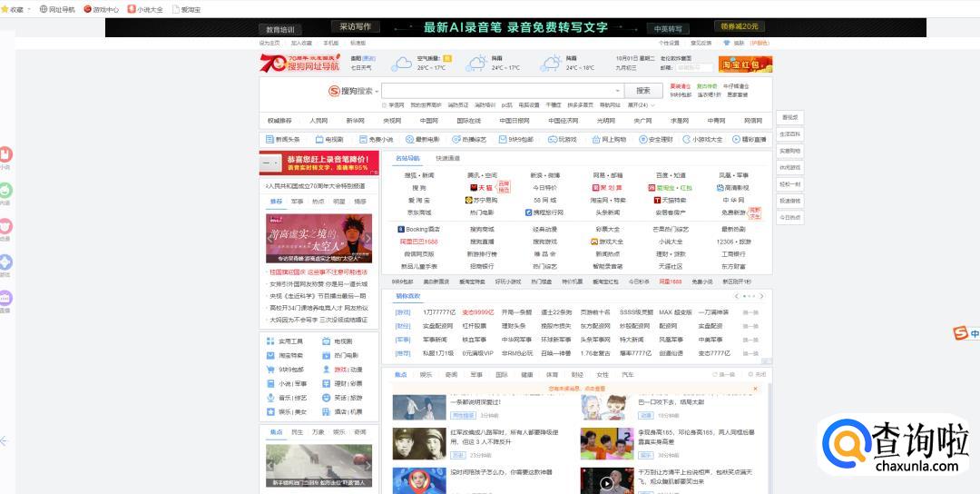
Task: Select the 各站导航 tab
Action: [407, 158]
